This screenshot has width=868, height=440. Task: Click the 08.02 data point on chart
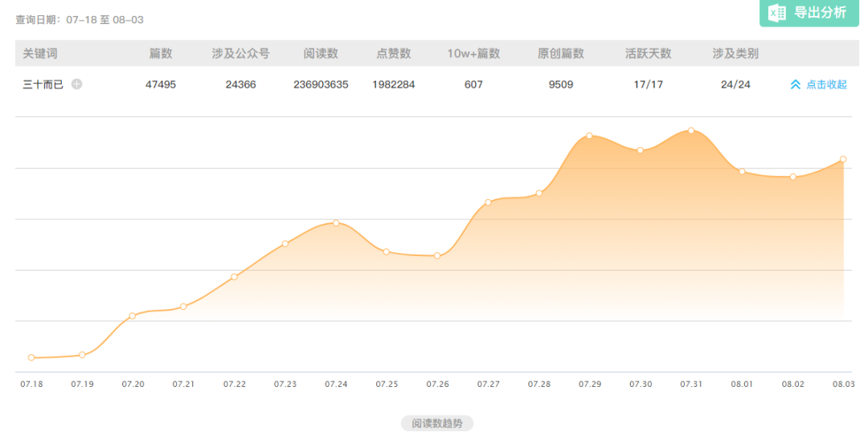click(x=793, y=177)
